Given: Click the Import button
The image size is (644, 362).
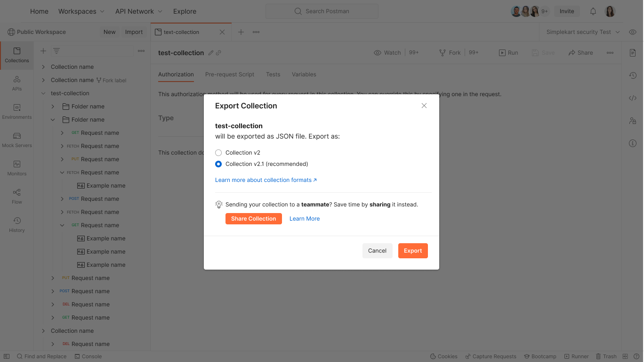Looking at the screenshot, I should 134,32.
